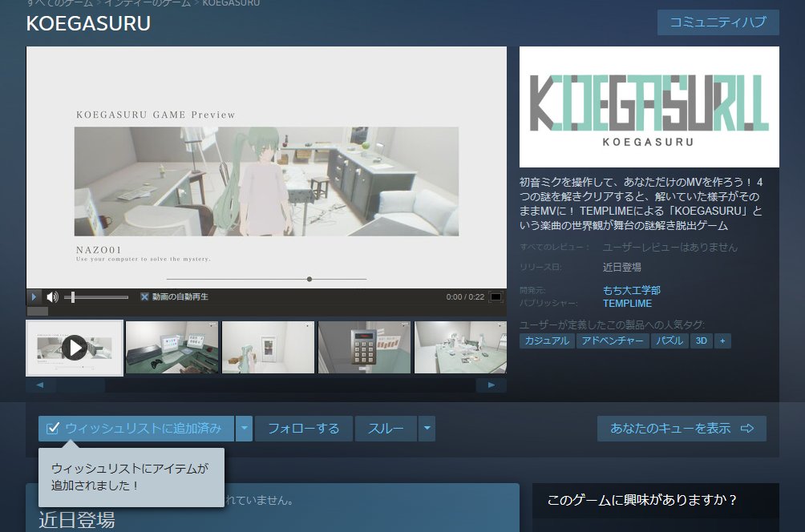Select the カジュアル tag

[x=548, y=341]
